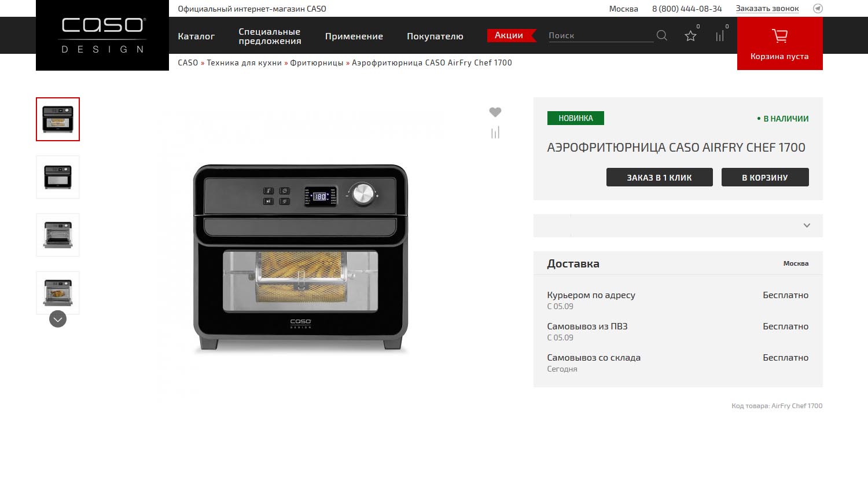This screenshot has height=488, width=868.
Task: Open the Применение menu
Action: [x=354, y=36]
